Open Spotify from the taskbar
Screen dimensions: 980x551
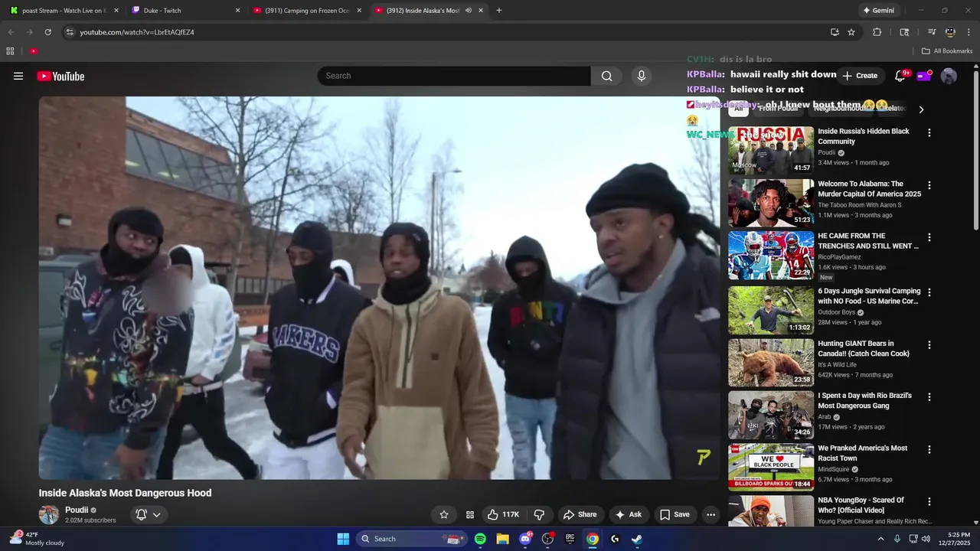click(x=480, y=539)
